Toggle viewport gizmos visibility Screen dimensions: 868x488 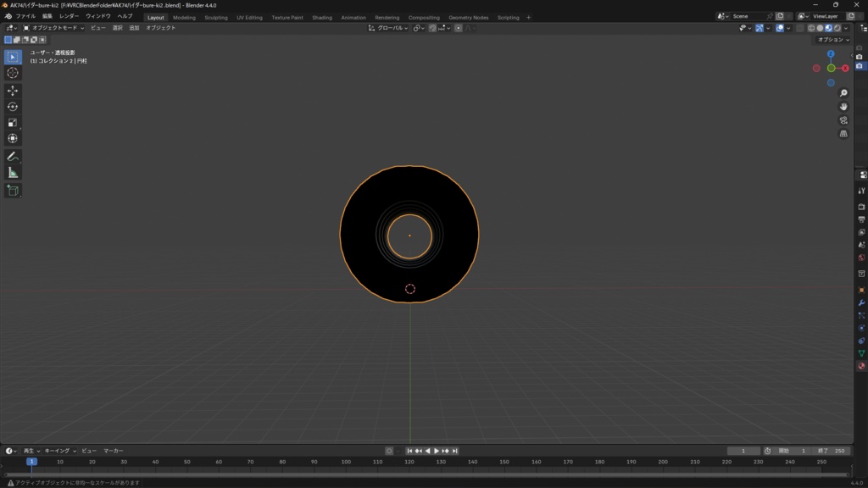[x=759, y=28]
